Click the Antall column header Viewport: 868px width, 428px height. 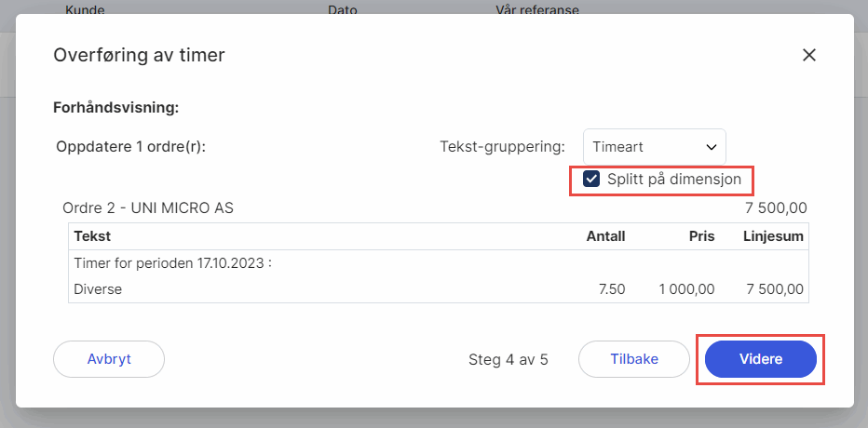pos(605,236)
